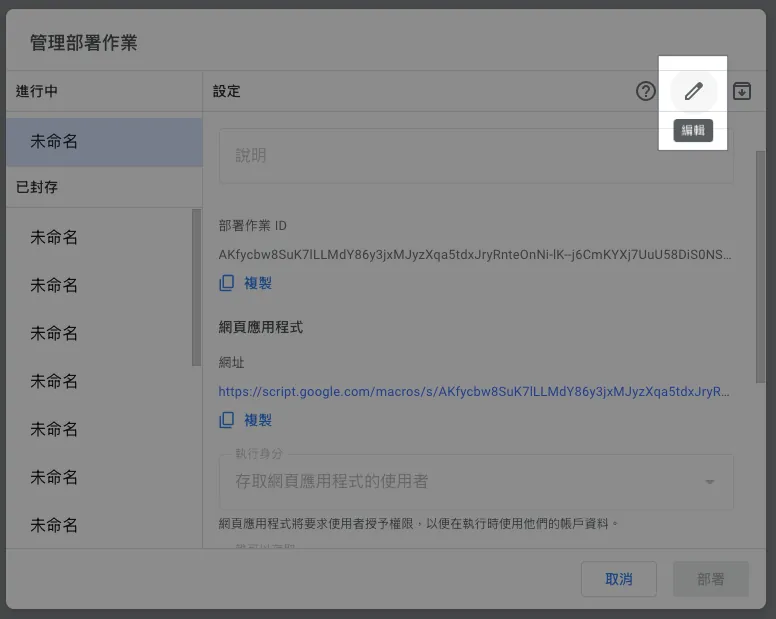The width and height of the screenshot is (776, 619).
Task: Select the active 未命名 deployment under 進行中
Action: (103, 142)
